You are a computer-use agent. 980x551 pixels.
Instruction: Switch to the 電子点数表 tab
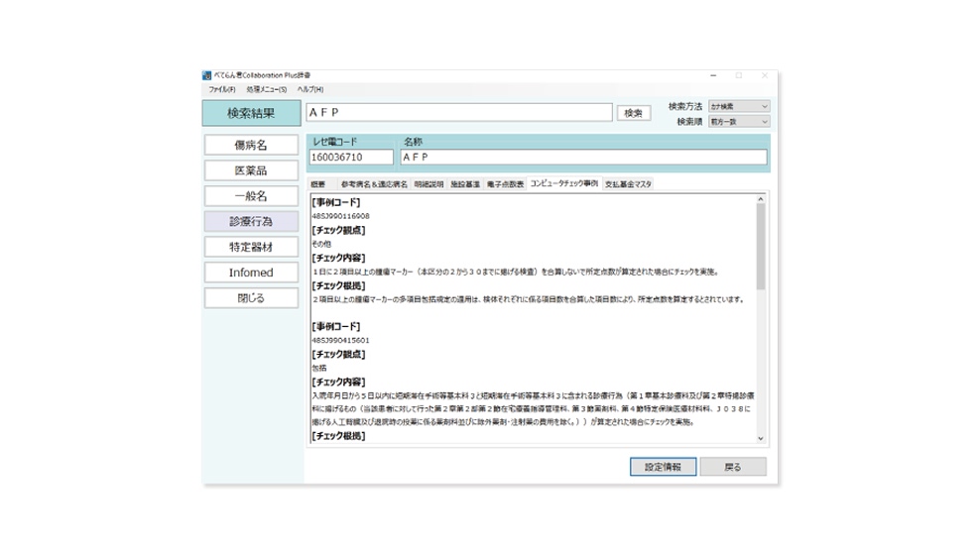click(505, 184)
